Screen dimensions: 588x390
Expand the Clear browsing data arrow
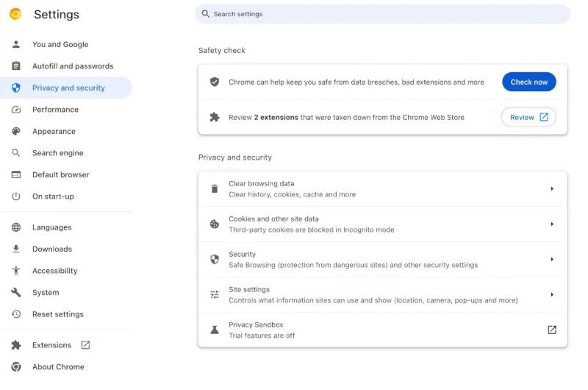tap(552, 189)
